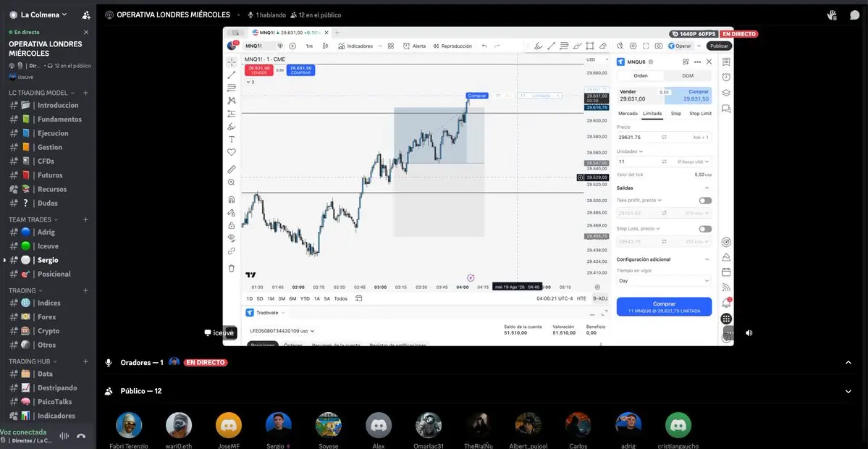Click the blue Comprar 29.631,50 chart button
Image resolution: width=868 pixels, height=449 pixels.
[x=300, y=70]
